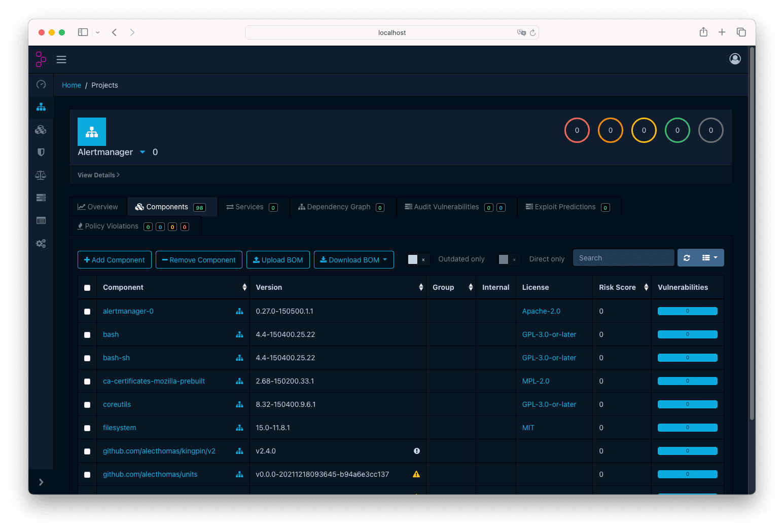
Task: Select the Projects sidebar icon
Action: (41, 107)
